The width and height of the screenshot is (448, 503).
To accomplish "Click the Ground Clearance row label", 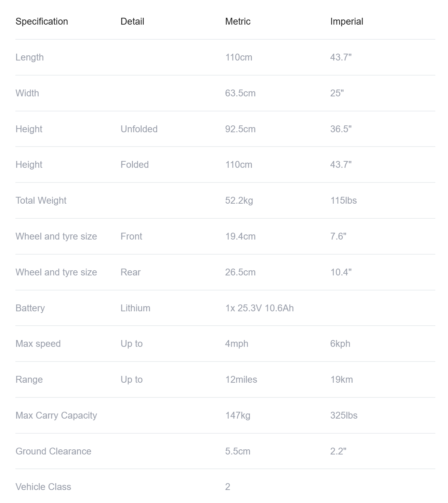I will click(x=53, y=451).
